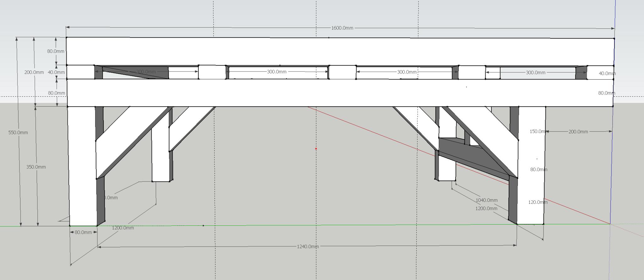
Task: Click the 350.0mm leg height dimension label
Action: tap(36, 167)
